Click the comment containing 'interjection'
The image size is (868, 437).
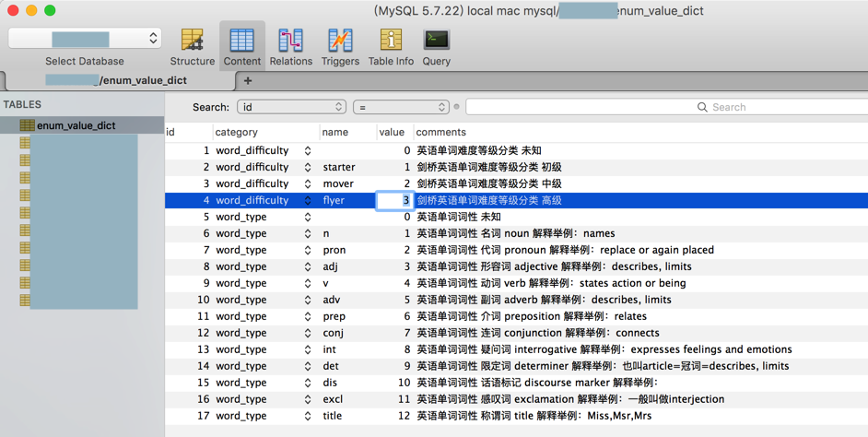[x=570, y=399]
